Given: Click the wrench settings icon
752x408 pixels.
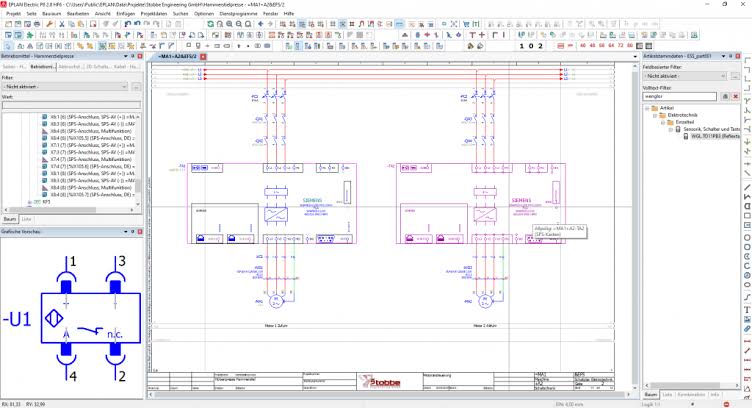Looking at the screenshot, I should click(49, 24).
